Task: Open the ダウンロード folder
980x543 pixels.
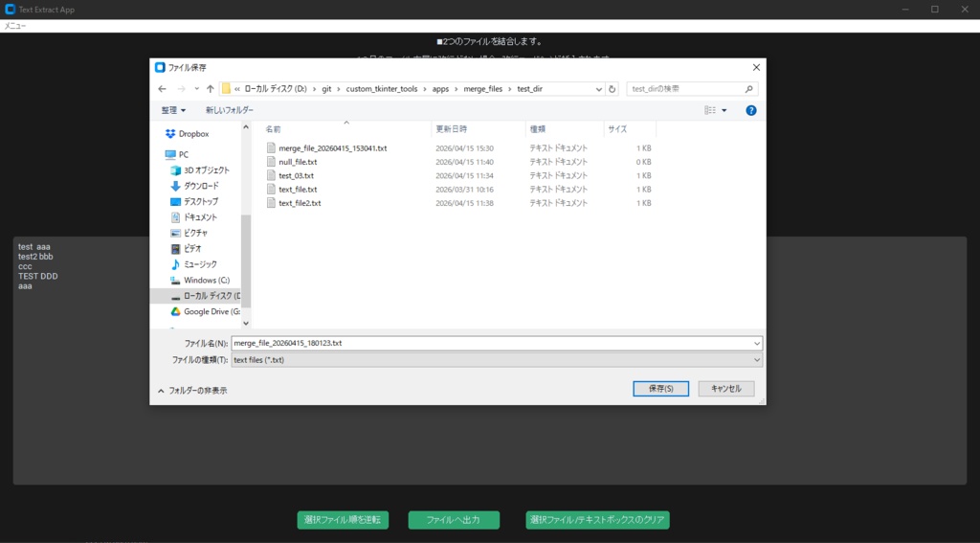Action: (201, 186)
